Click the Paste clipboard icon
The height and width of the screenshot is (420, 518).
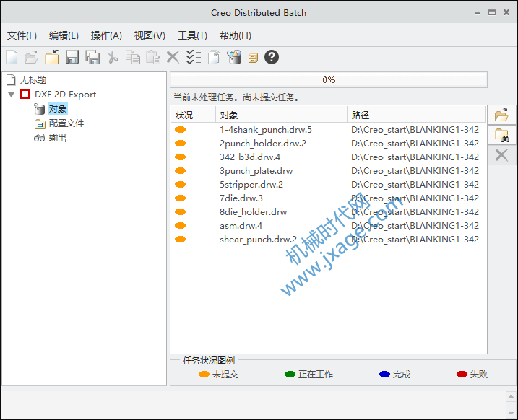coord(153,57)
